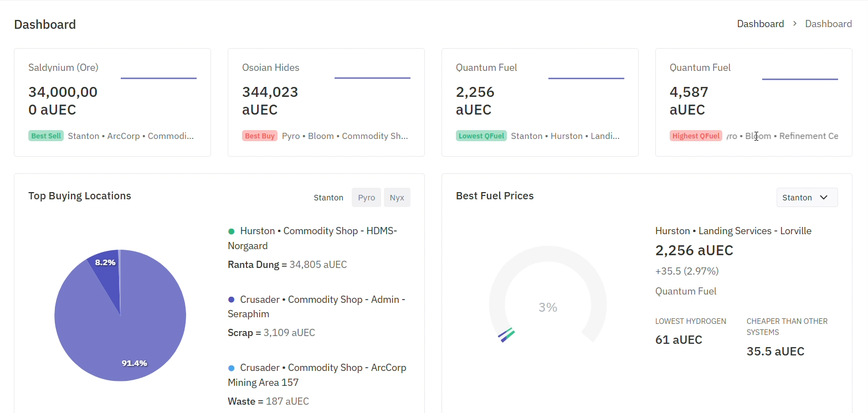
Task: Switch to the Pyro tab
Action: click(x=366, y=198)
